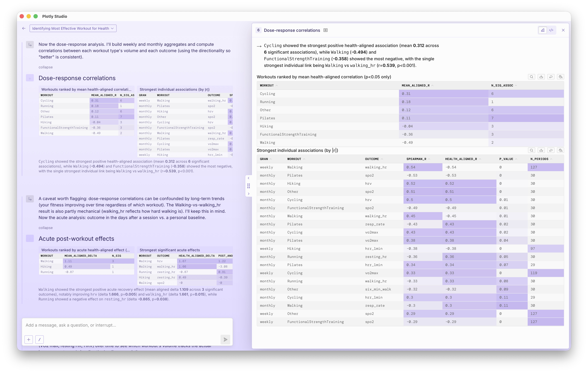Click the monthly Other six_min_walk row
Screen dimensions: 588x373
point(410,289)
